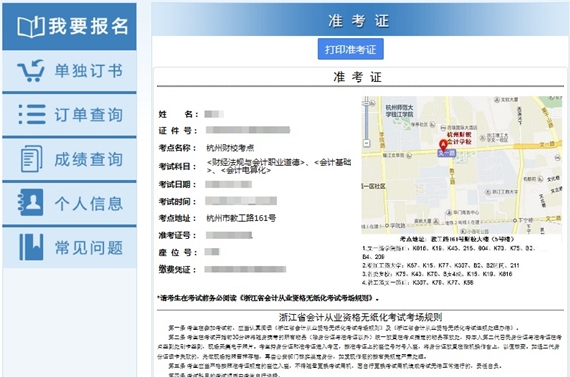Click the 姓名 field label

[178, 114]
